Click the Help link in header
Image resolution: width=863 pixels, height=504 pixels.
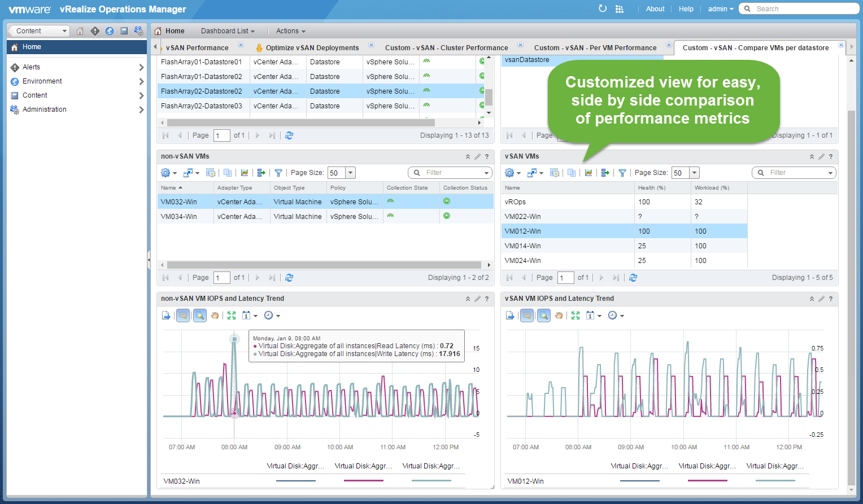[686, 9]
